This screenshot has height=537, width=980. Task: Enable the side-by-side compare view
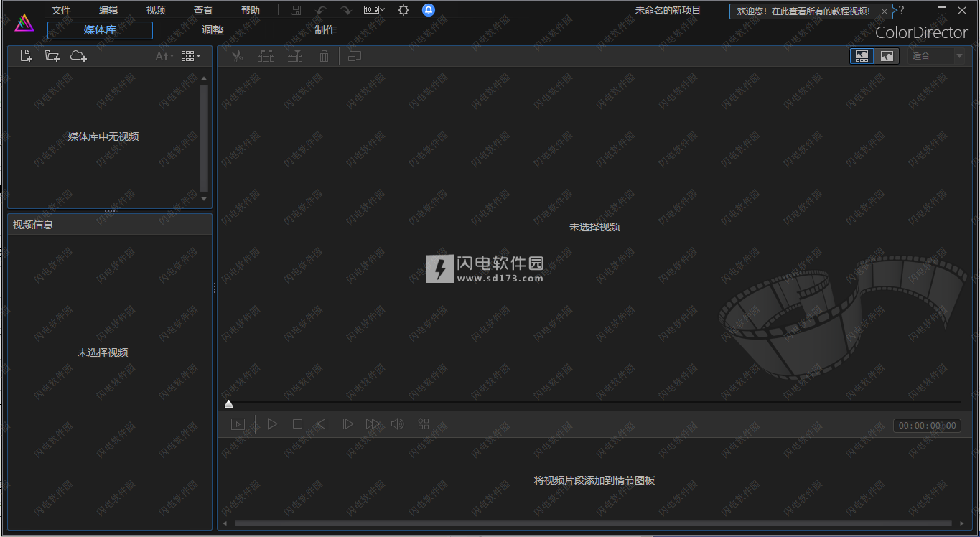862,56
